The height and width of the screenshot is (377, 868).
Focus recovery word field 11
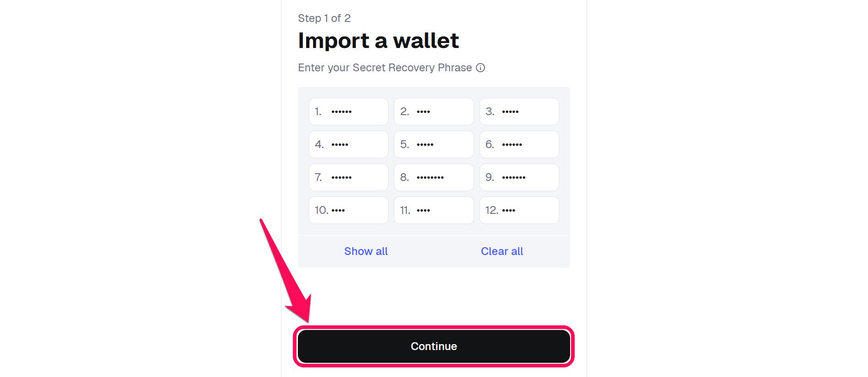point(434,210)
